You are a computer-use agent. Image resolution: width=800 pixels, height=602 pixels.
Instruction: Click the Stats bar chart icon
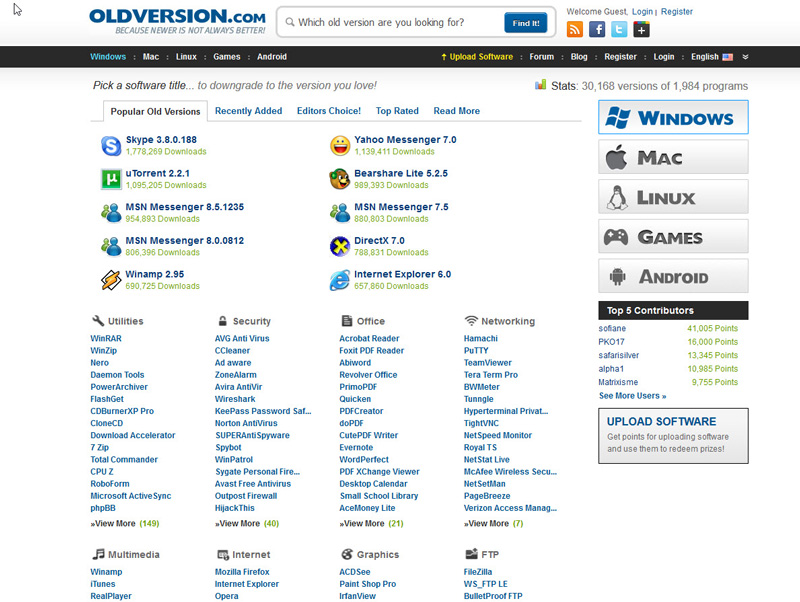tap(540, 85)
